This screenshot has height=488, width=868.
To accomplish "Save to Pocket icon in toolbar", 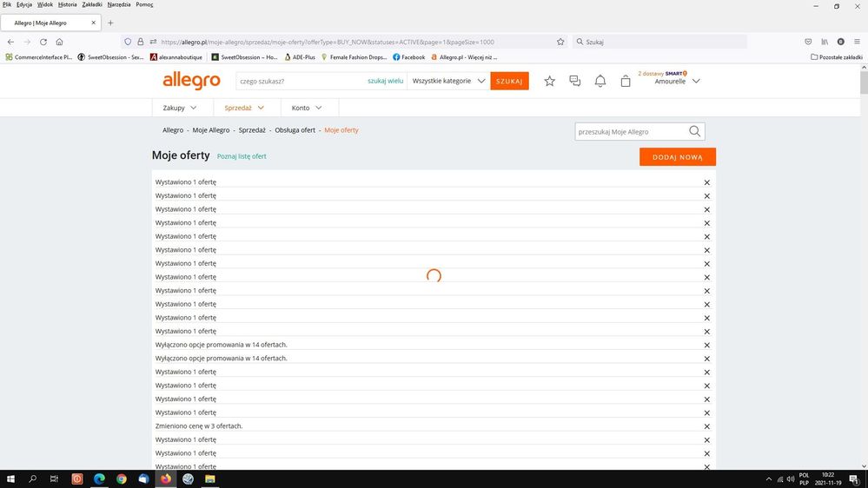I will pyautogui.click(x=808, y=42).
